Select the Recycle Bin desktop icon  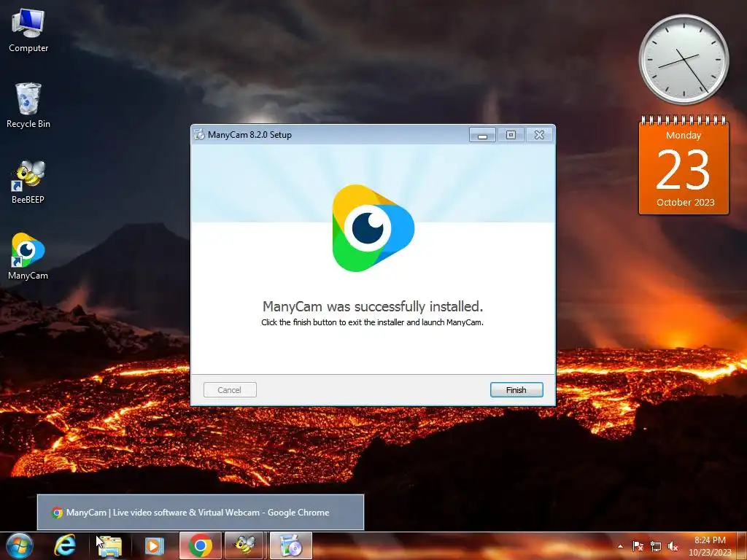point(28,106)
